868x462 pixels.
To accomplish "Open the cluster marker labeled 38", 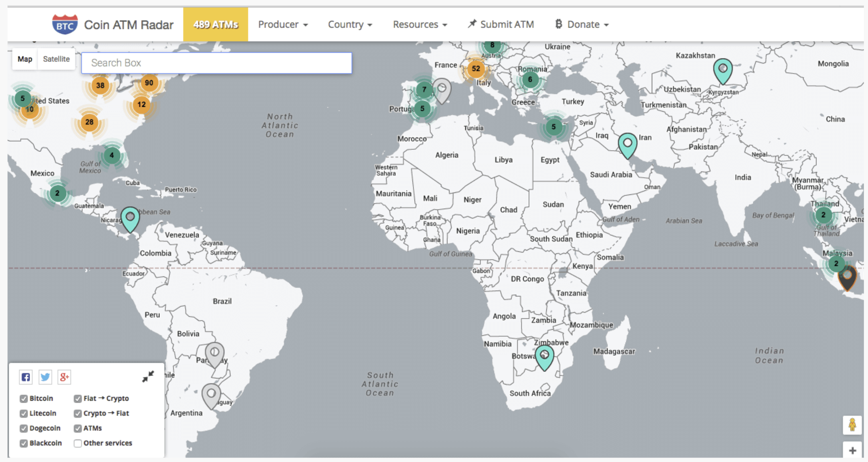I will (x=100, y=86).
